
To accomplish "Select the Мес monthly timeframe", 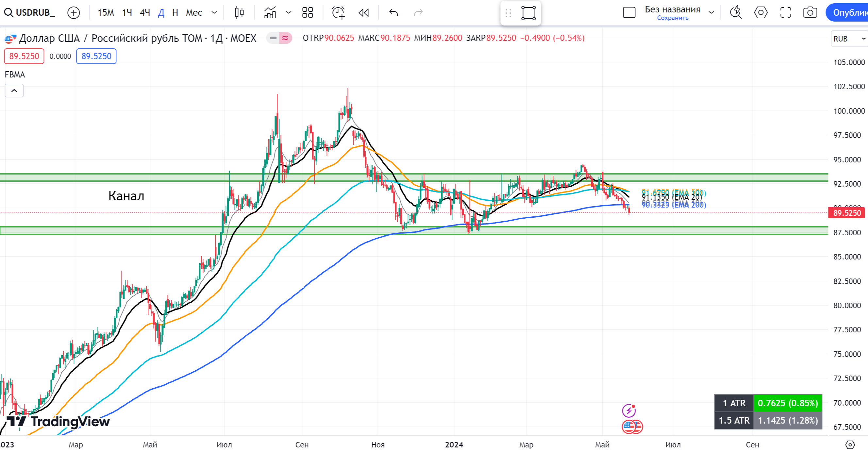I will click(x=194, y=13).
